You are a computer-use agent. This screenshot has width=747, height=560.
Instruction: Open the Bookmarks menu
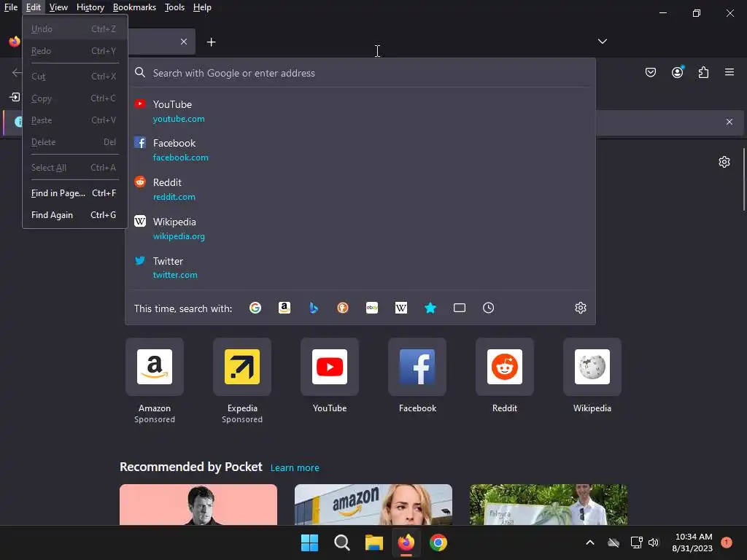tap(134, 7)
